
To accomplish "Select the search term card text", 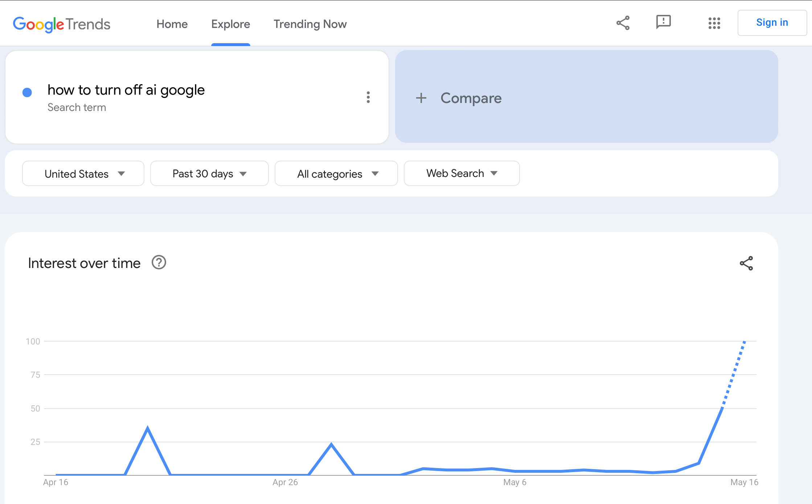I will 126,90.
